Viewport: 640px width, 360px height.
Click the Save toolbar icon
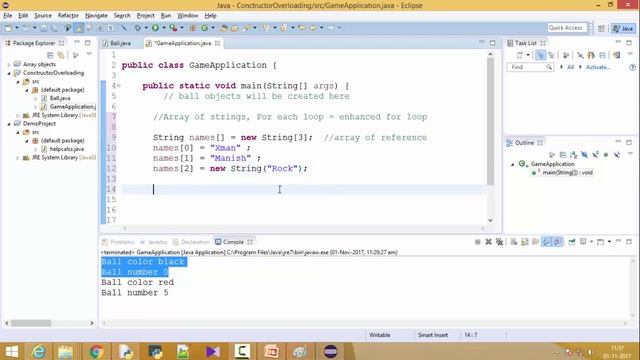[x=43, y=28]
